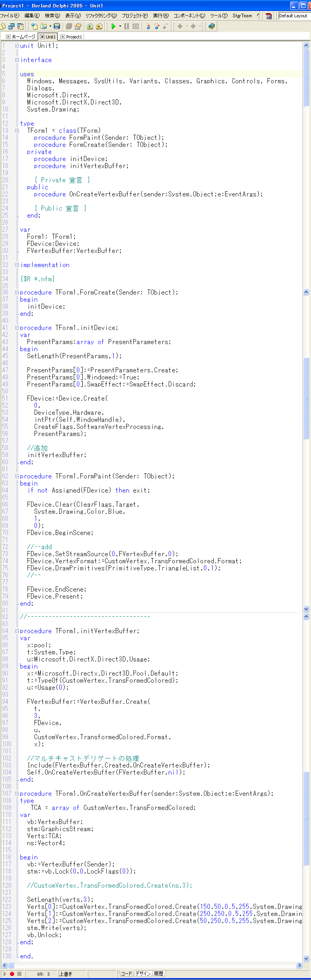The width and height of the screenshot is (311, 980).
Task: Collapse the 'interface' section fold
Action: (17, 60)
